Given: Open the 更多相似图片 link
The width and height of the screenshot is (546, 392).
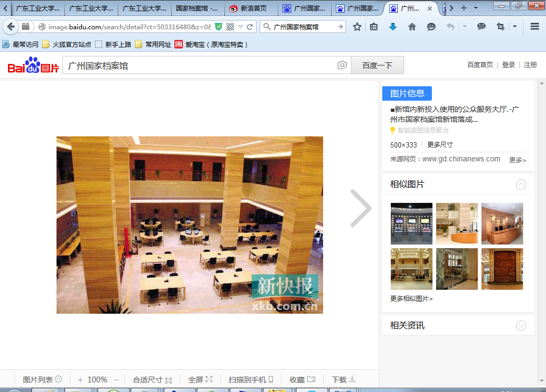Looking at the screenshot, I should 411,299.
